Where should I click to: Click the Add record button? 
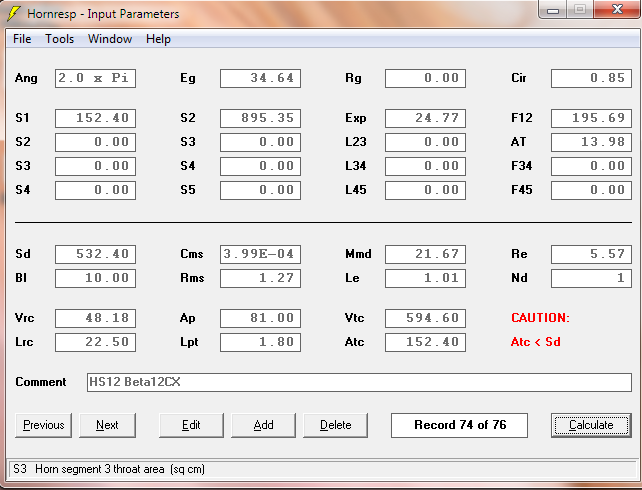[x=263, y=425]
